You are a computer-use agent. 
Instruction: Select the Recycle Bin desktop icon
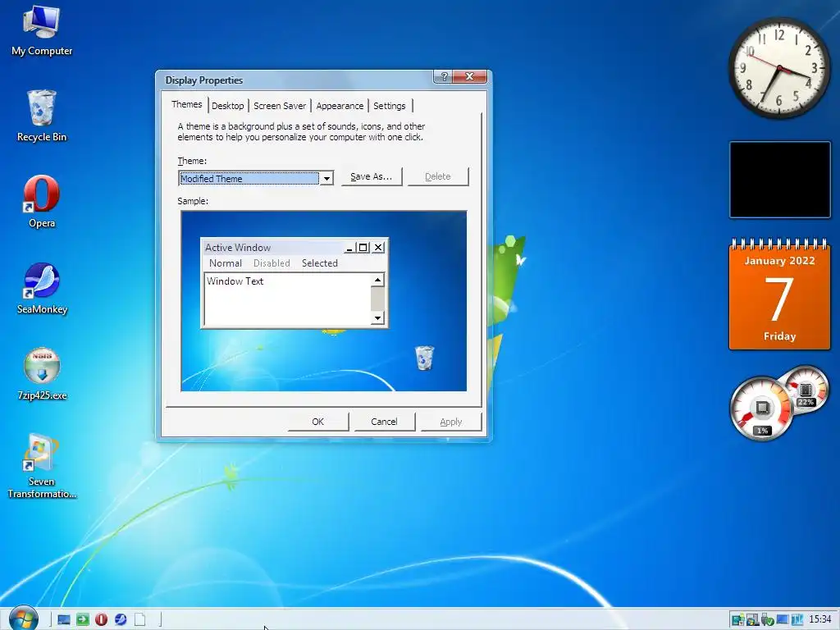41,116
